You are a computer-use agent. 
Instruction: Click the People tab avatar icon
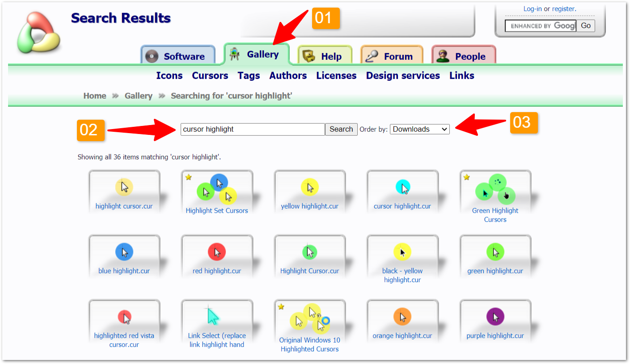443,56
